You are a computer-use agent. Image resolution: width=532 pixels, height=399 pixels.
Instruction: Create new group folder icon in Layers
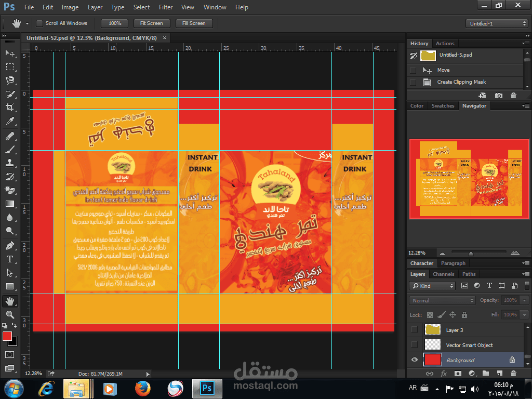pos(486,373)
